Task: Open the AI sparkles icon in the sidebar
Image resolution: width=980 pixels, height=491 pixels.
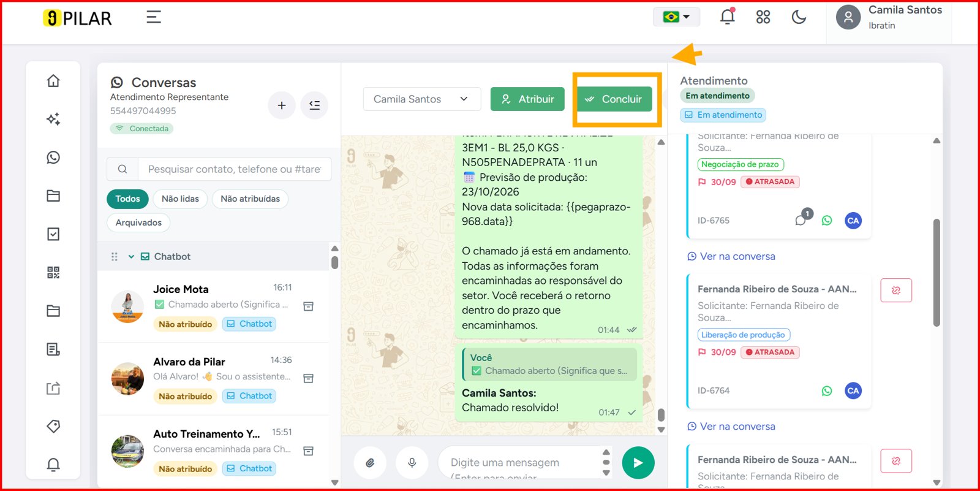Action: [x=53, y=119]
